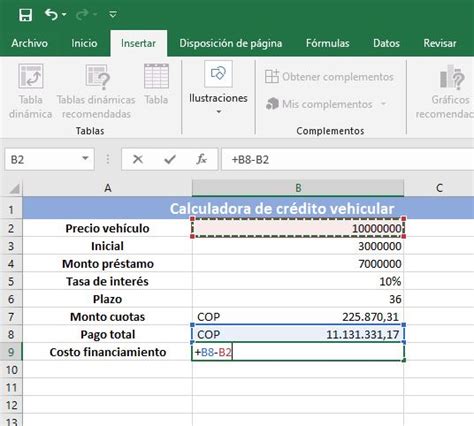Image resolution: width=474 pixels, height=426 pixels.
Task: Click the Undo arrow icon
Action: (51, 15)
